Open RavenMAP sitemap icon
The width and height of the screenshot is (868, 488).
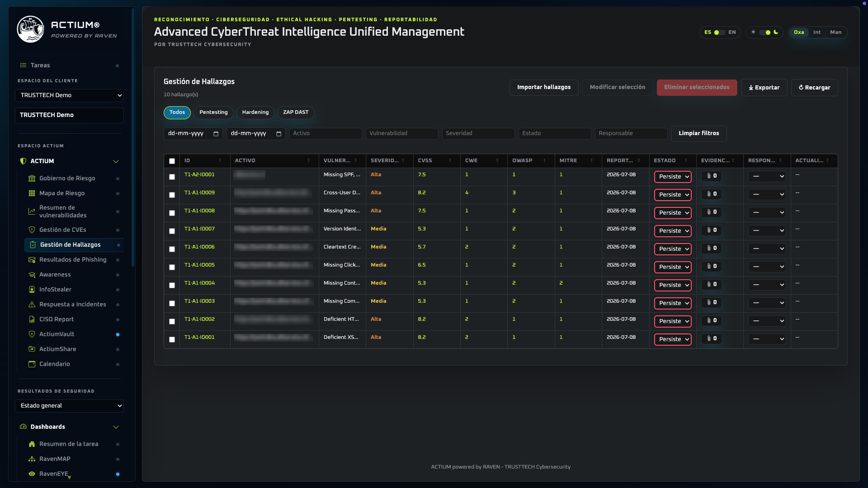[x=32, y=459]
